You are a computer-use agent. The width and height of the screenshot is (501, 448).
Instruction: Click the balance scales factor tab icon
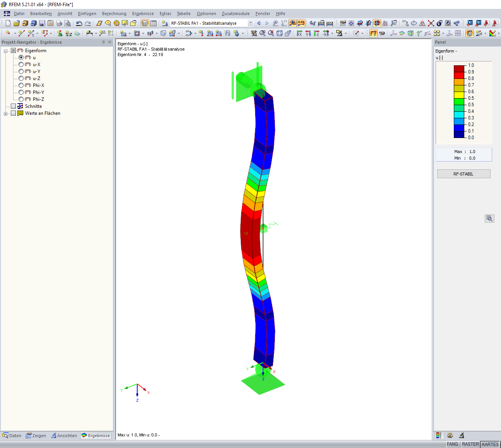coord(450,435)
